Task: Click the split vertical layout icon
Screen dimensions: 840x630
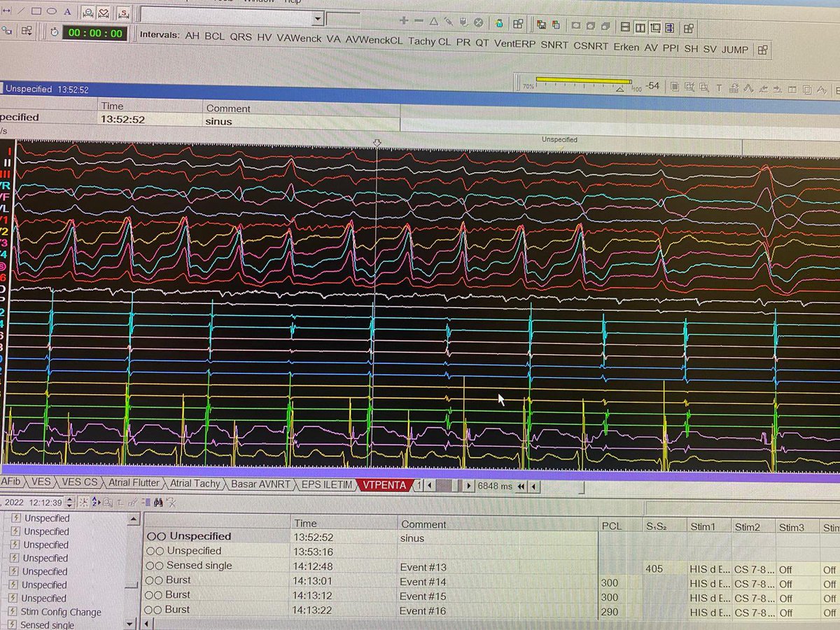Action: [640, 27]
